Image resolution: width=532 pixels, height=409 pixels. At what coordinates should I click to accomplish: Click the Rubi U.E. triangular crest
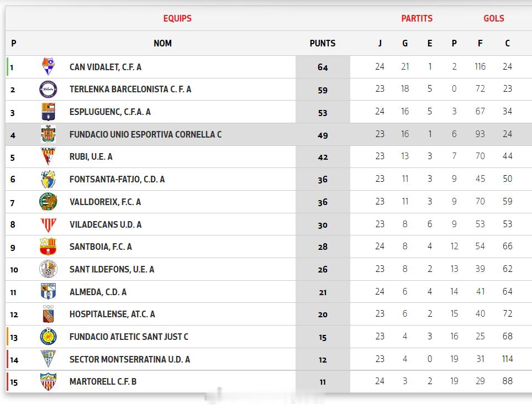[48, 156]
